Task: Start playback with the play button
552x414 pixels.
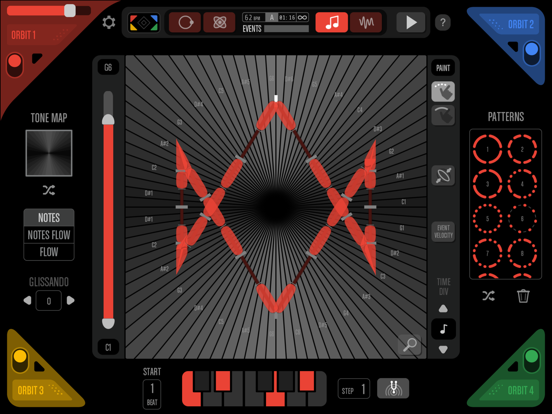Action: [410, 23]
